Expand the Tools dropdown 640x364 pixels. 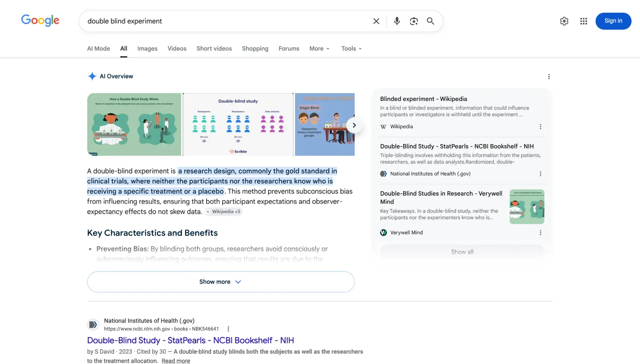[351, 48]
